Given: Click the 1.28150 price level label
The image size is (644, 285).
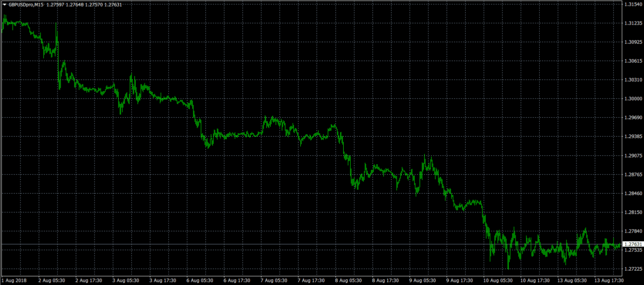Looking at the screenshot, I should pyautogui.click(x=633, y=212).
